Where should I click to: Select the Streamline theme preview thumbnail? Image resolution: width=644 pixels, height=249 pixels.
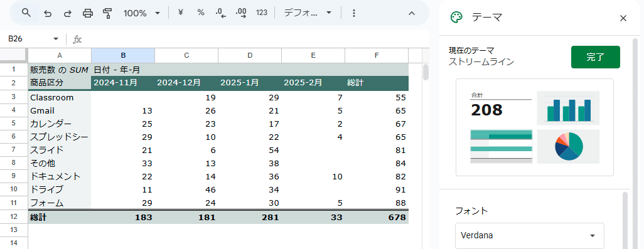(x=534, y=127)
